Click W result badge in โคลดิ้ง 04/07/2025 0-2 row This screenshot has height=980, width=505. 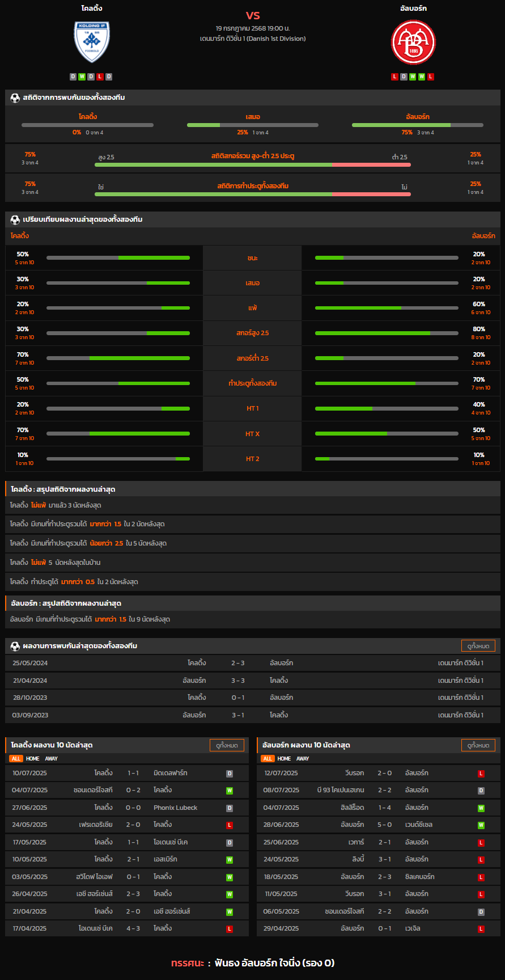tap(230, 791)
